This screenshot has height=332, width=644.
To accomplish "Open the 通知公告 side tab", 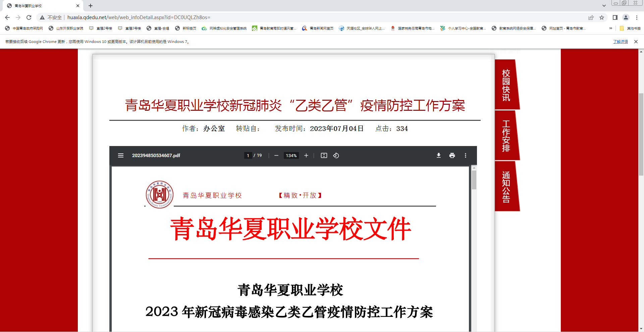I will click(x=506, y=187).
